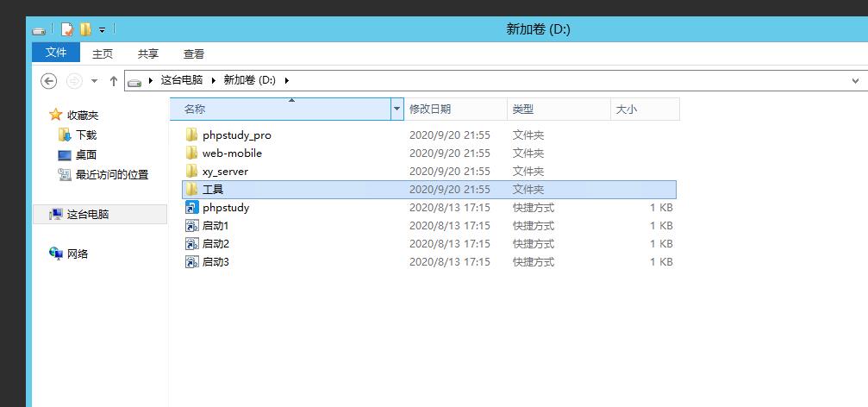This screenshot has width=868, height=407.
Task: Switch to the 共享 ribbon tab
Action: click(148, 53)
